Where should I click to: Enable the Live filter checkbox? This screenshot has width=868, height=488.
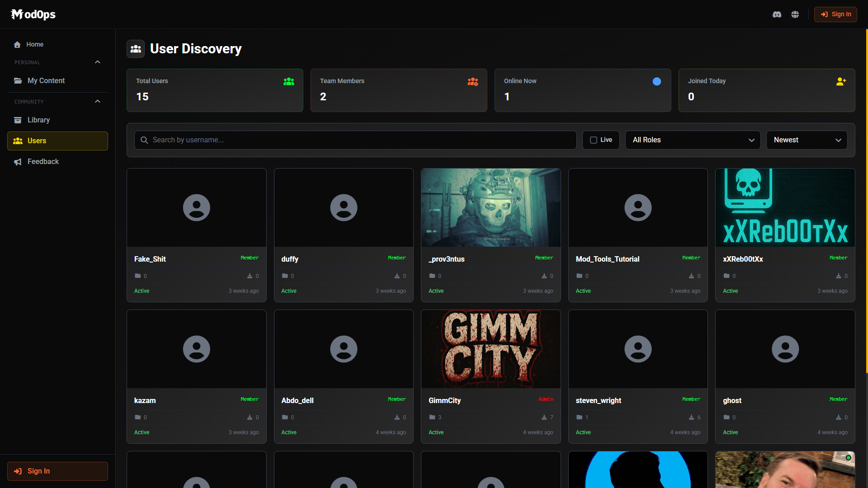(x=594, y=140)
